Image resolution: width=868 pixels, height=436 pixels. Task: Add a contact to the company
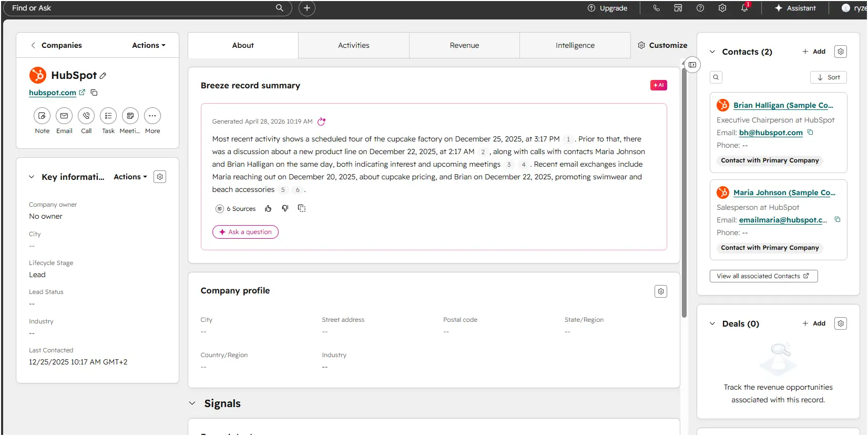814,52
